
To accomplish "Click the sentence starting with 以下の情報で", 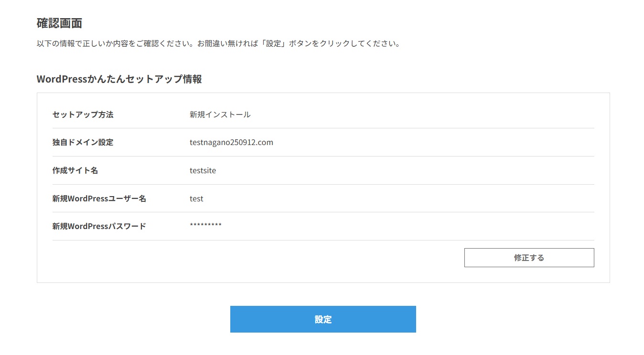I will point(116,44).
